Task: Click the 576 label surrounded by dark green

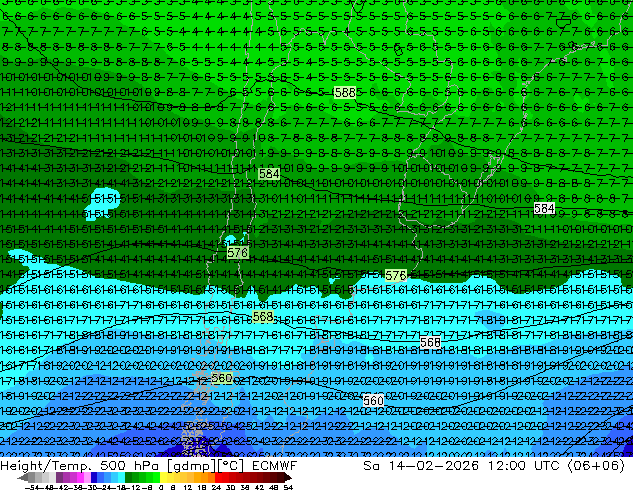Action: 237,253
